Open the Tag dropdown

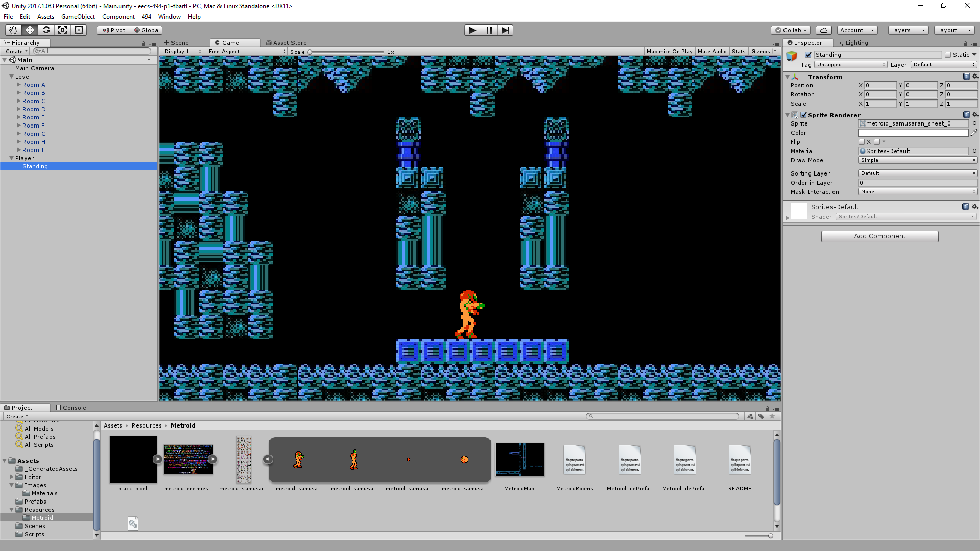coord(850,65)
